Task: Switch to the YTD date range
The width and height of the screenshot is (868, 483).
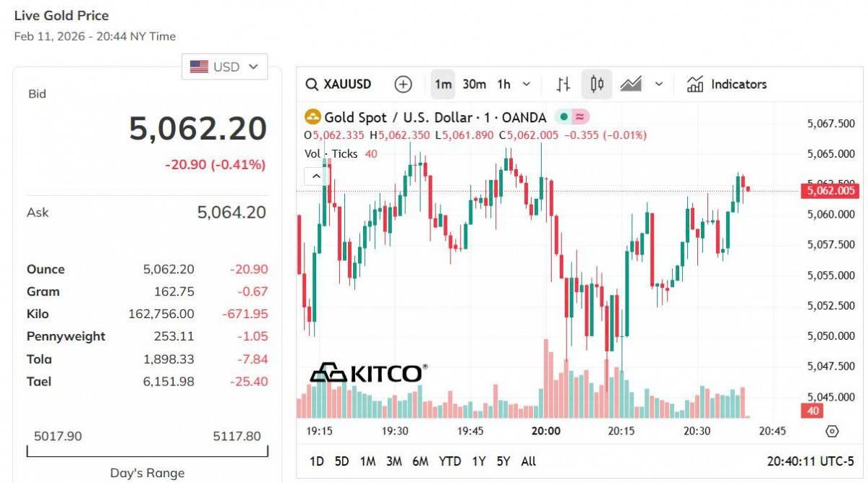Action: (x=450, y=461)
